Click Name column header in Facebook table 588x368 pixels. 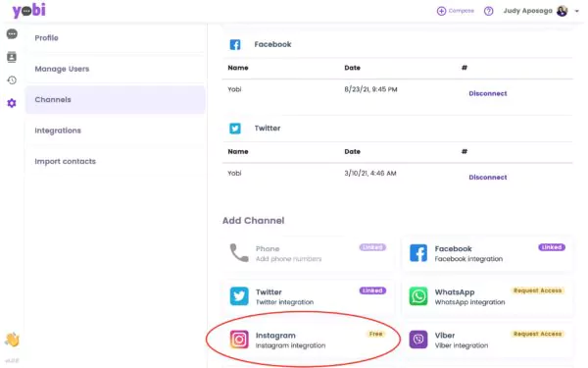pyautogui.click(x=238, y=68)
